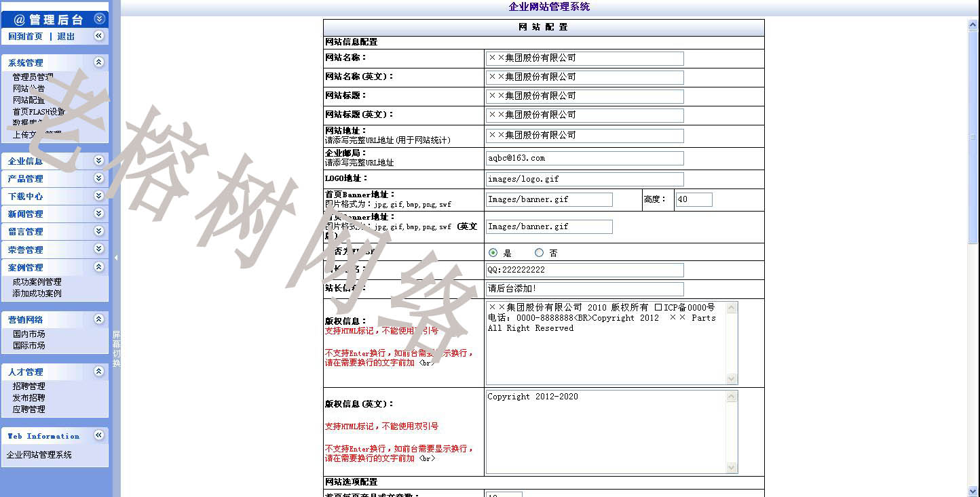
Task: Click the 网站信息配置 section label
Action: point(352,42)
